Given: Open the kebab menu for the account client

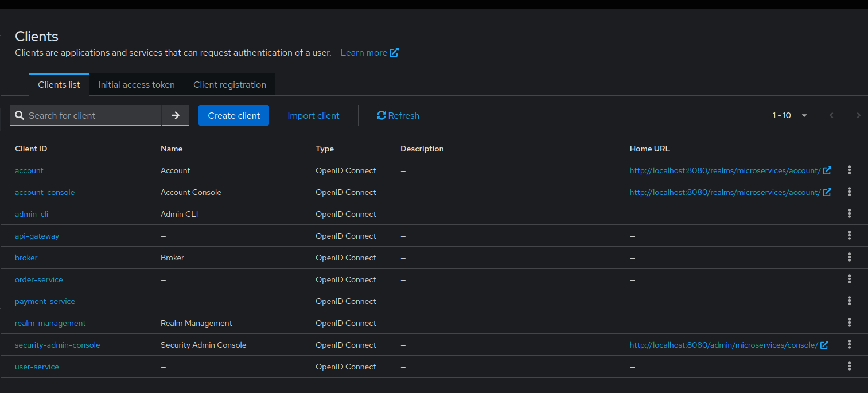Looking at the screenshot, I should pyautogui.click(x=850, y=170).
